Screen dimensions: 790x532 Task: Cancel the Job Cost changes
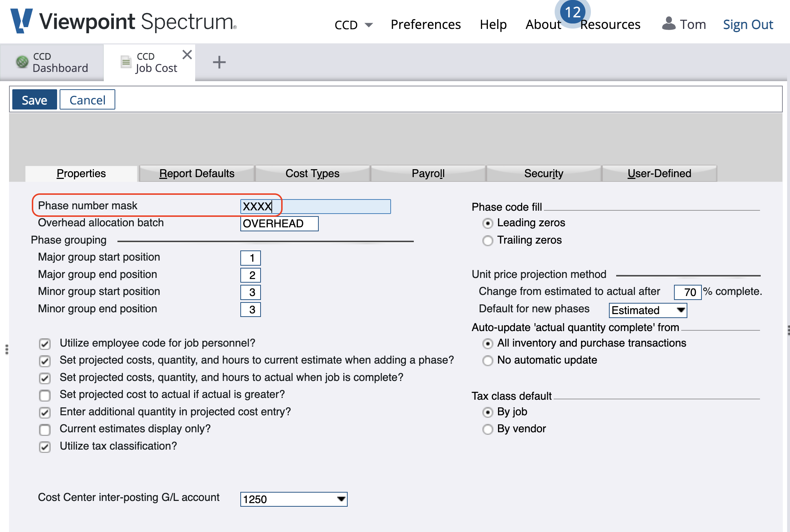tap(87, 100)
